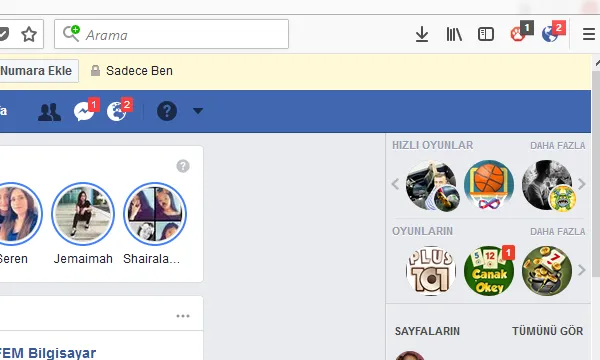Open the Facebook quick help question icon
The height and width of the screenshot is (360, 600).
click(167, 111)
